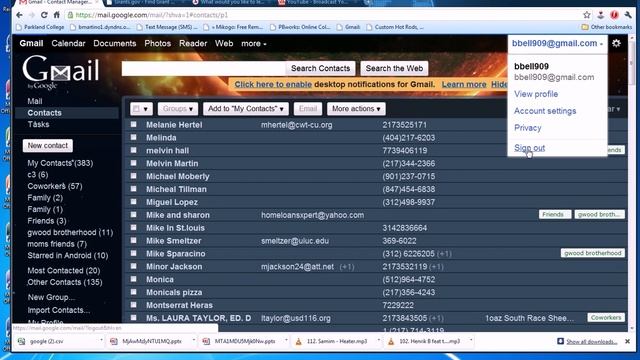Tick the checkbox for melvin hall
Screen dimensions: 640x360
click(133, 150)
